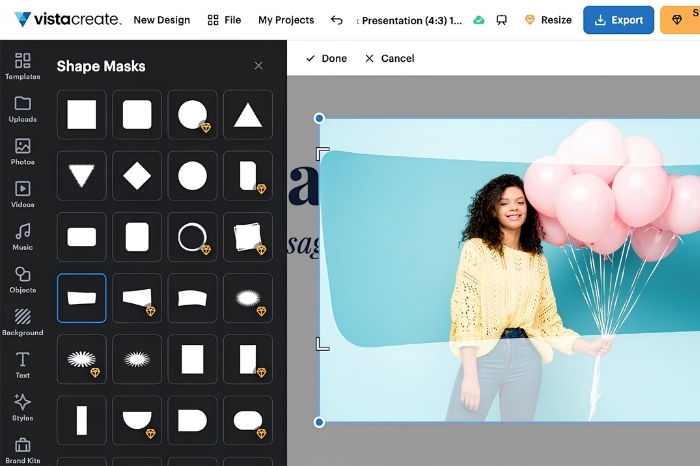Screen dimensions: 700x466
Task: Click the top-left image resize handle
Action: [x=319, y=118]
